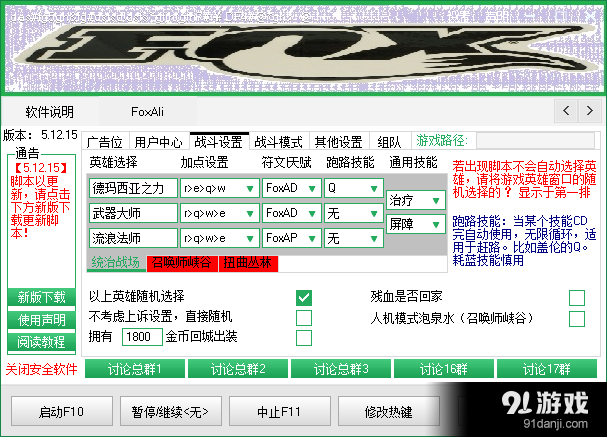Screen dimensions: 607x437
Task: Click the 德玛西亚之力 hero field
Action: point(133,188)
